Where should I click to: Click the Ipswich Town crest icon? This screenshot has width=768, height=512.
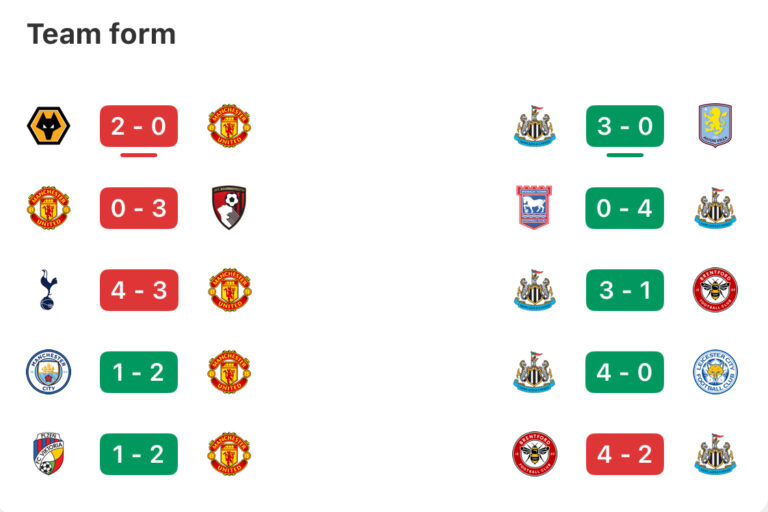[533, 208]
